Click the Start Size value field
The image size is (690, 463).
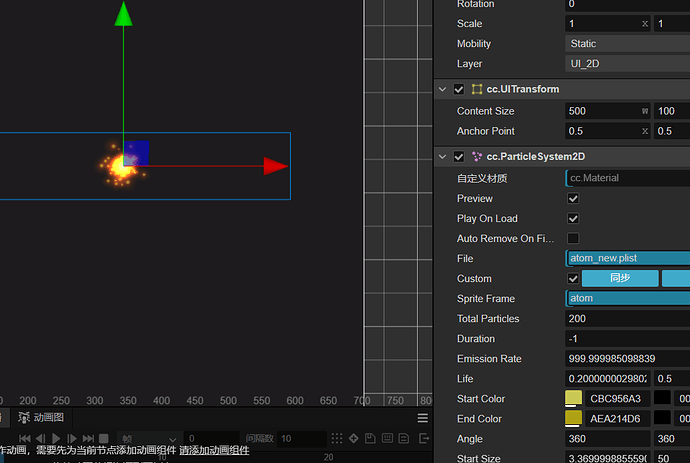[x=607, y=458]
